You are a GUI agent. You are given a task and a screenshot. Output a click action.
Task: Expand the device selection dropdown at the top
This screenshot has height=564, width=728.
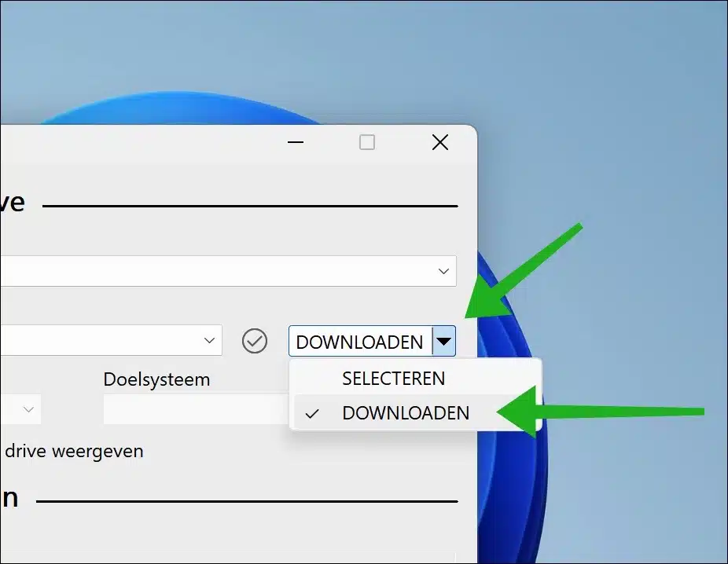[x=443, y=270]
